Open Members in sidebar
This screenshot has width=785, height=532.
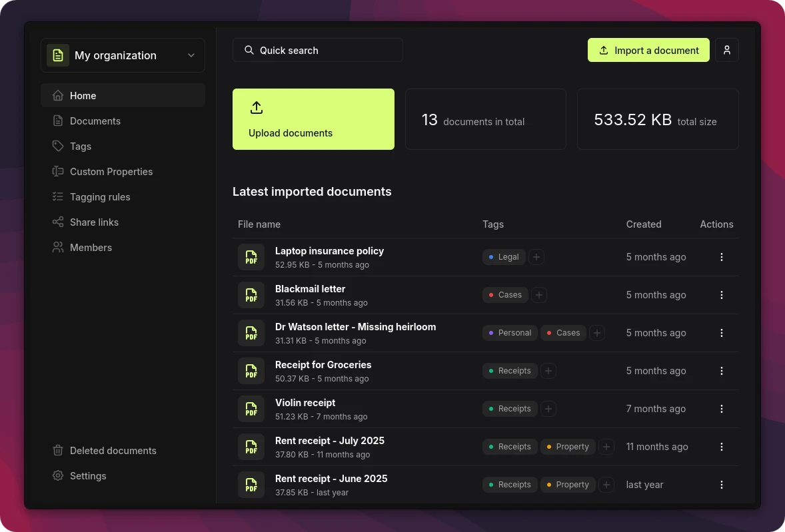point(123,248)
